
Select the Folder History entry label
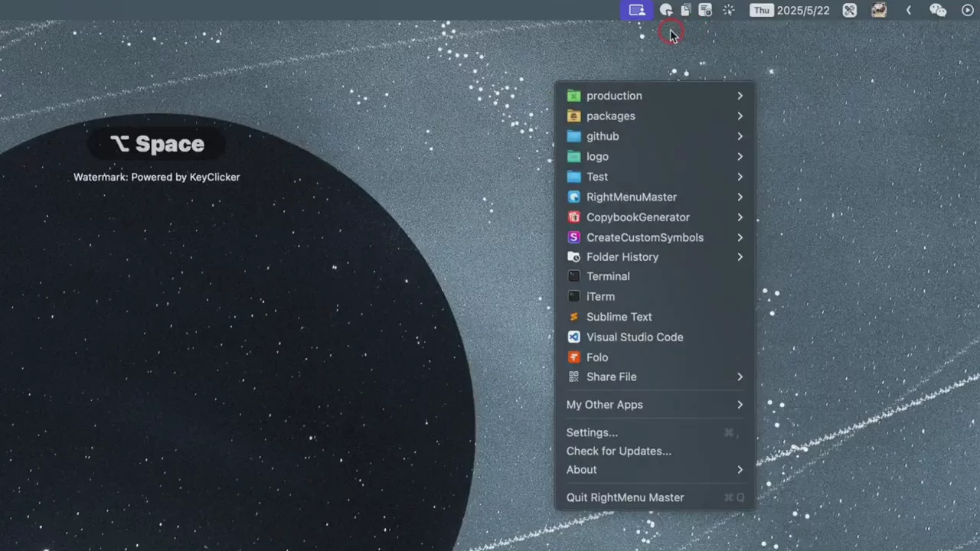622,257
